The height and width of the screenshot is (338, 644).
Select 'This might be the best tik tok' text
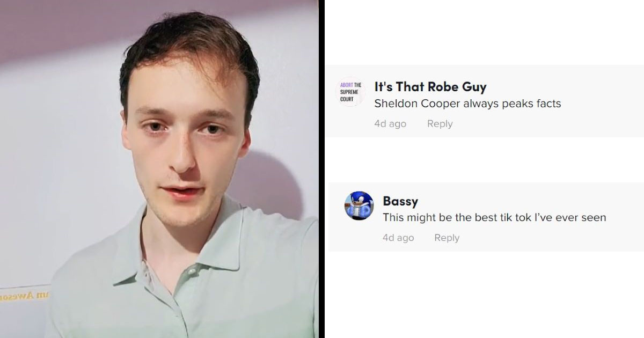pos(459,217)
